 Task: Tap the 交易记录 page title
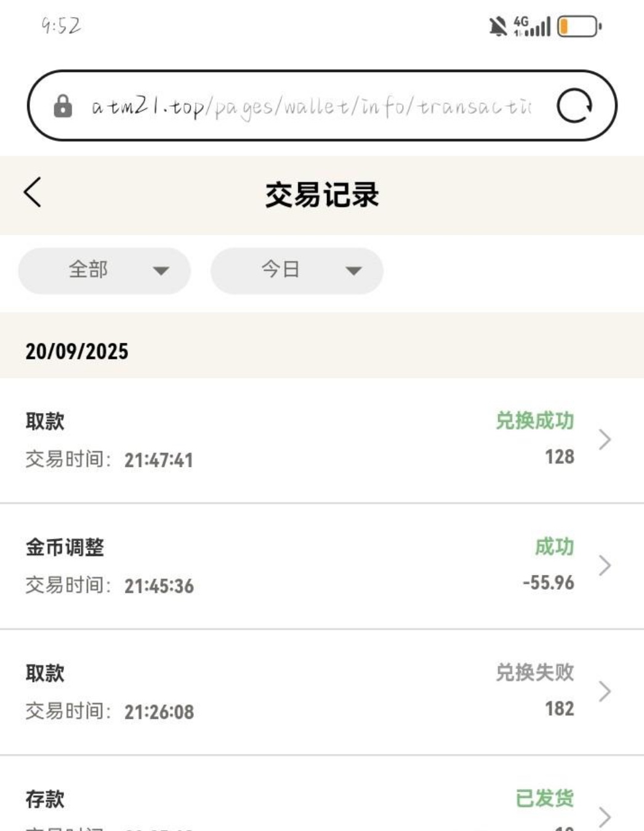pyautogui.click(x=322, y=195)
